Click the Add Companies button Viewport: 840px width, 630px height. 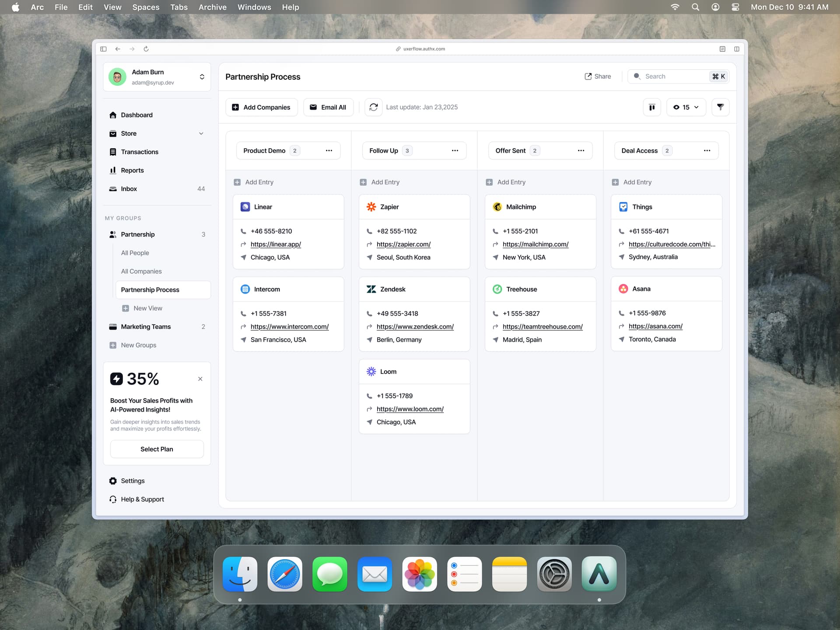point(261,107)
